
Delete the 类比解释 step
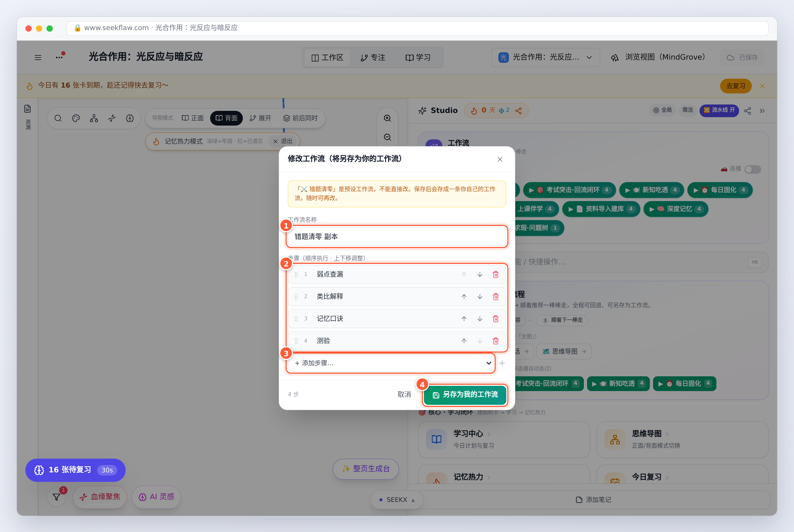(x=495, y=297)
